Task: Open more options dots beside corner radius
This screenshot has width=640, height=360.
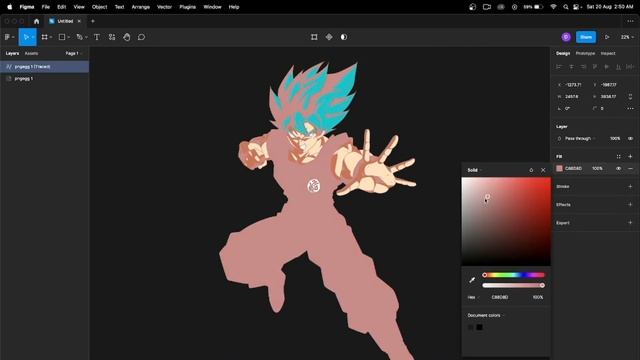Action: pyautogui.click(x=630, y=109)
